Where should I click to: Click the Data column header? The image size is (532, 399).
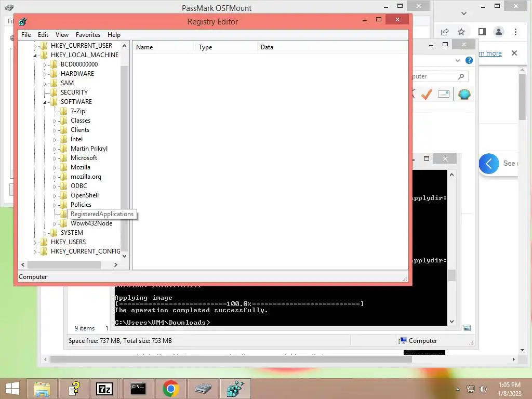coord(332,47)
